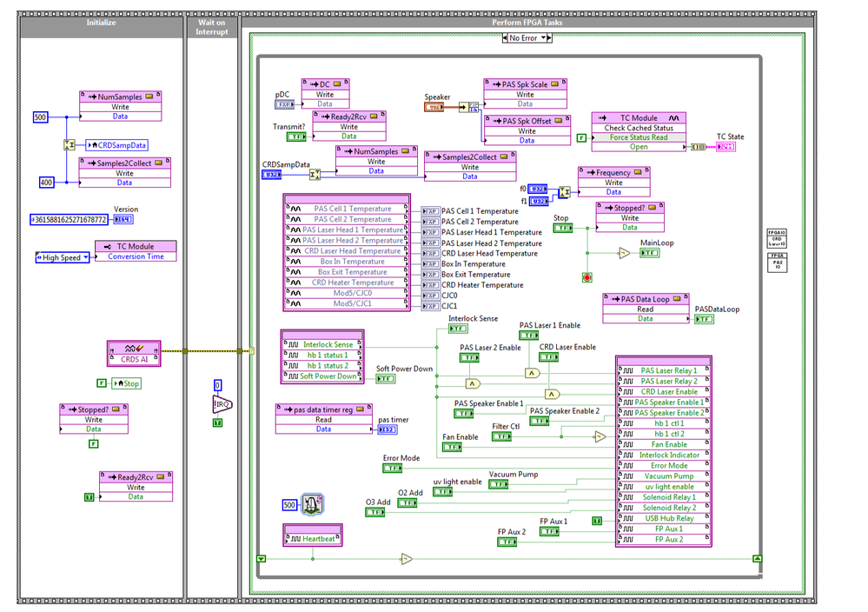Select the Stop local variable node
The image size is (868, 612).
point(127,383)
